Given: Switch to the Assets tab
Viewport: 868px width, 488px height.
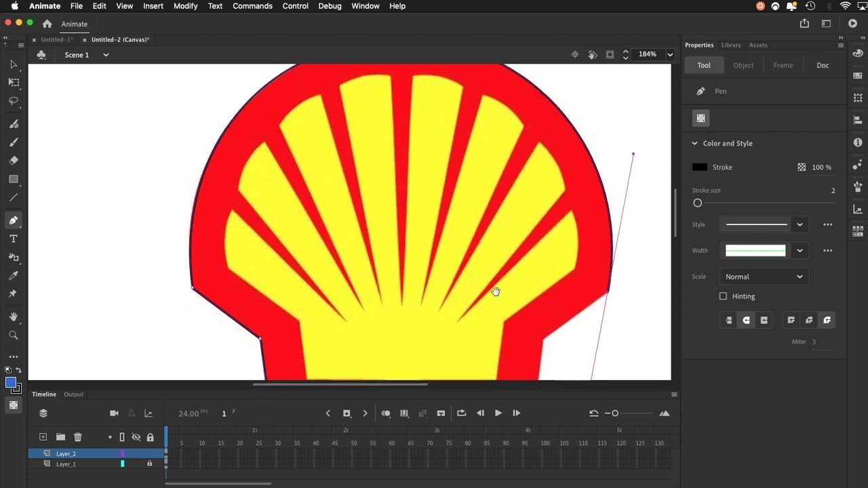Looking at the screenshot, I should click(x=758, y=45).
